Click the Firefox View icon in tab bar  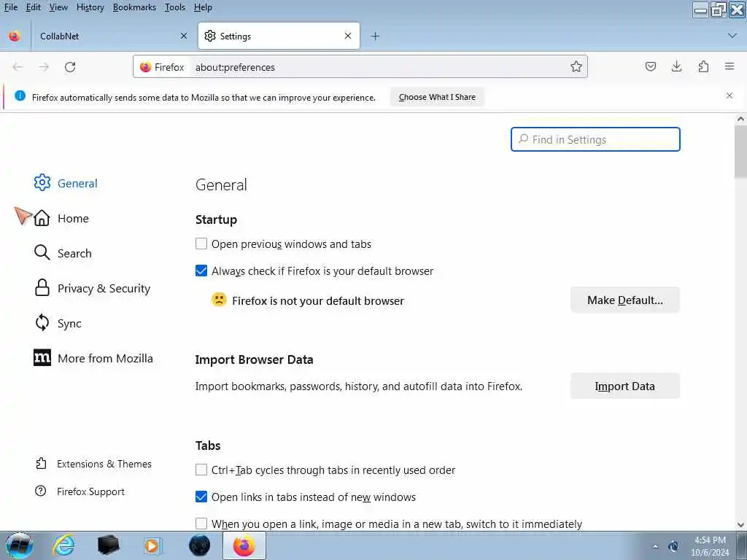tap(15, 36)
